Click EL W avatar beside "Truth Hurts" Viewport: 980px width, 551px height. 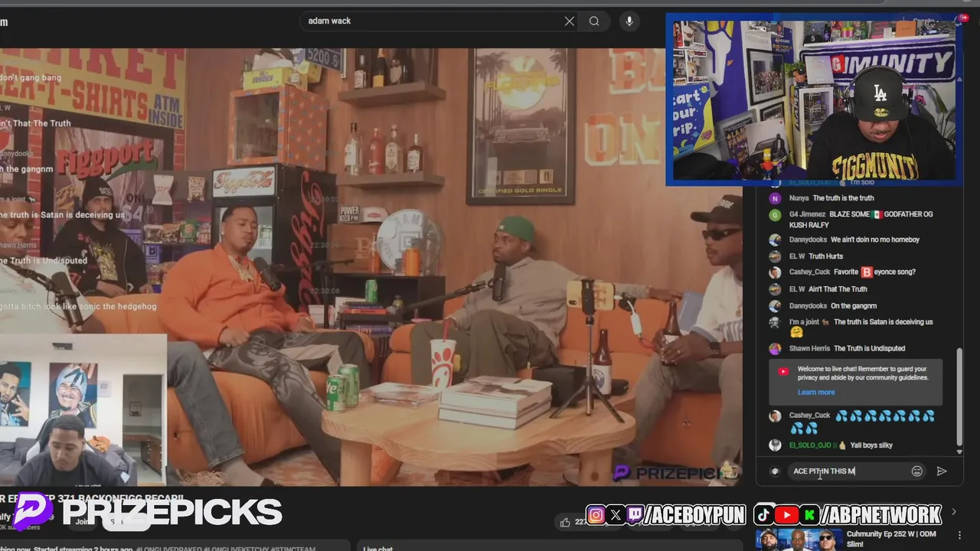coord(775,256)
